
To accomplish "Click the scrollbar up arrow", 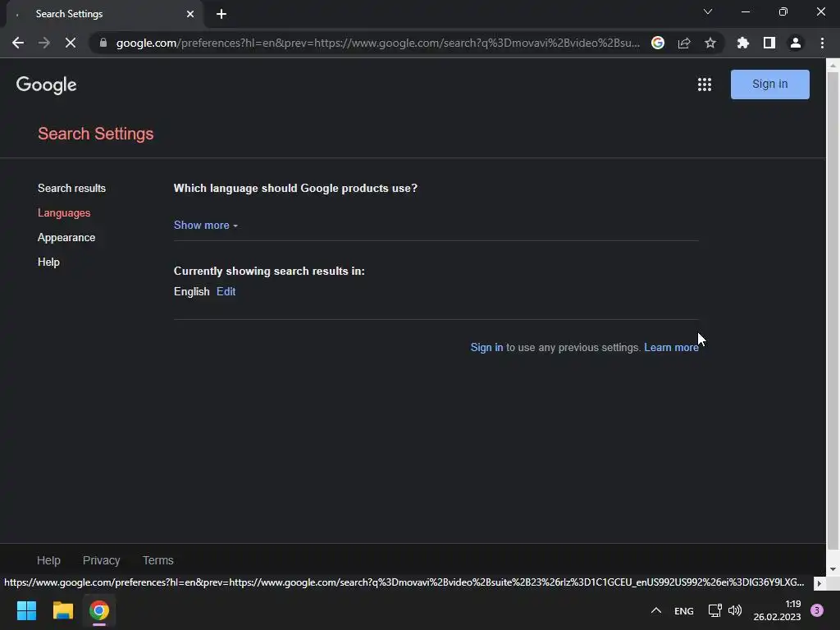I will (833, 66).
